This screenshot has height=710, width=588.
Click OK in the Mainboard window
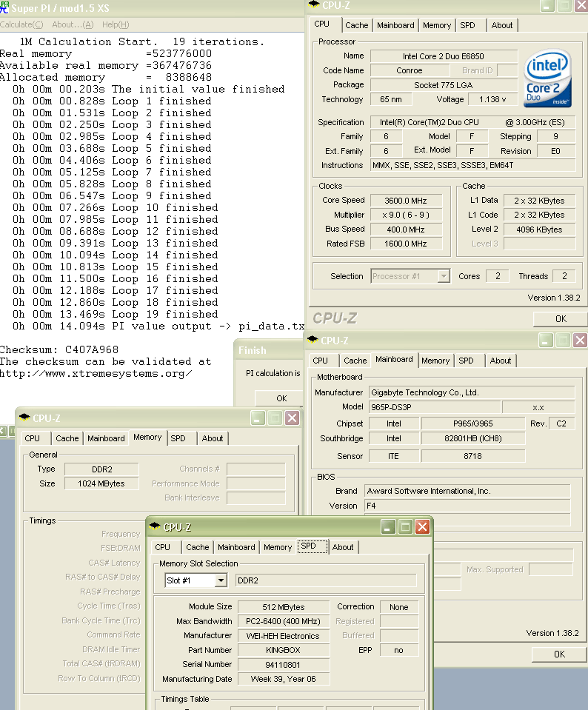pyautogui.click(x=559, y=654)
